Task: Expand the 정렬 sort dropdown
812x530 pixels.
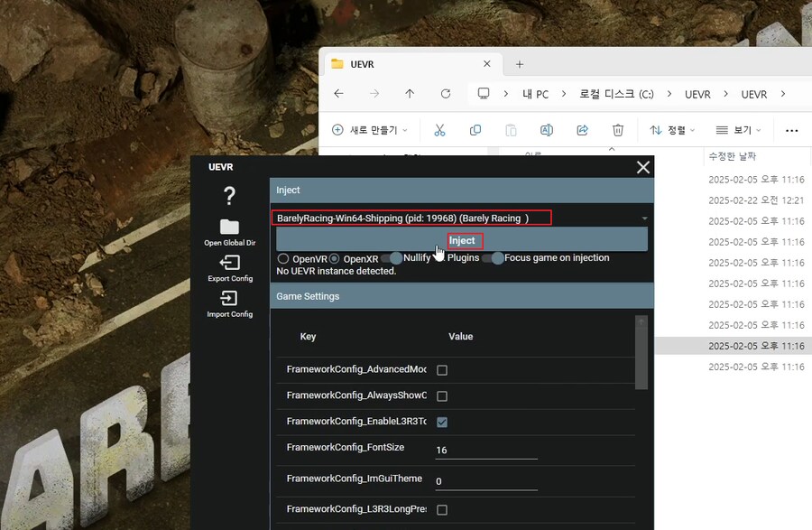Action: pos(672,130)
